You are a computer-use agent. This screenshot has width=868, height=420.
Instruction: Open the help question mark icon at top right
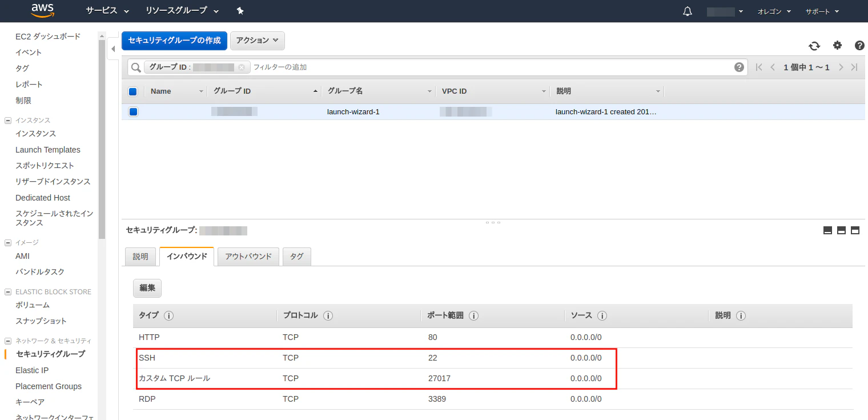coord(859,45)
